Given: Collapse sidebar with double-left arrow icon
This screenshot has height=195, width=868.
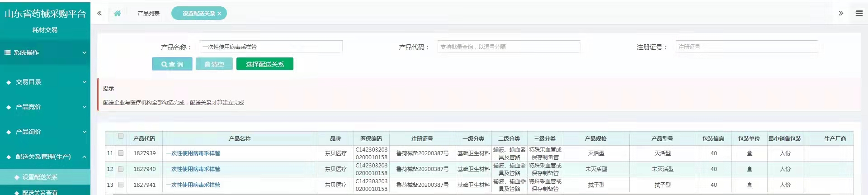Looking at the screenshot, I should pos(99,14).
